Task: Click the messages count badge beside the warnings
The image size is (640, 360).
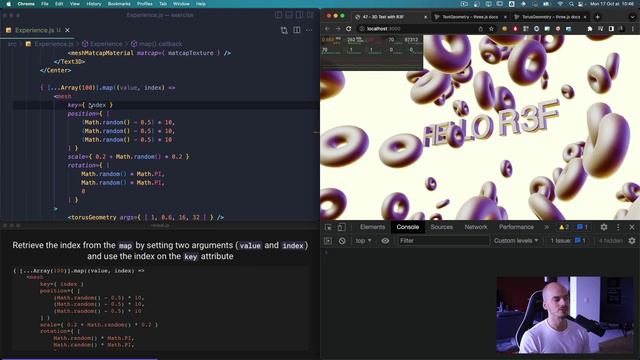Action: click(582, 227)
